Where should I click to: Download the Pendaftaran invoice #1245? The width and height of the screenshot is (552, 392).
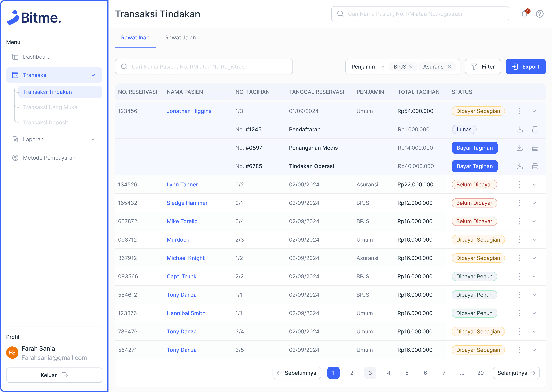520,129
